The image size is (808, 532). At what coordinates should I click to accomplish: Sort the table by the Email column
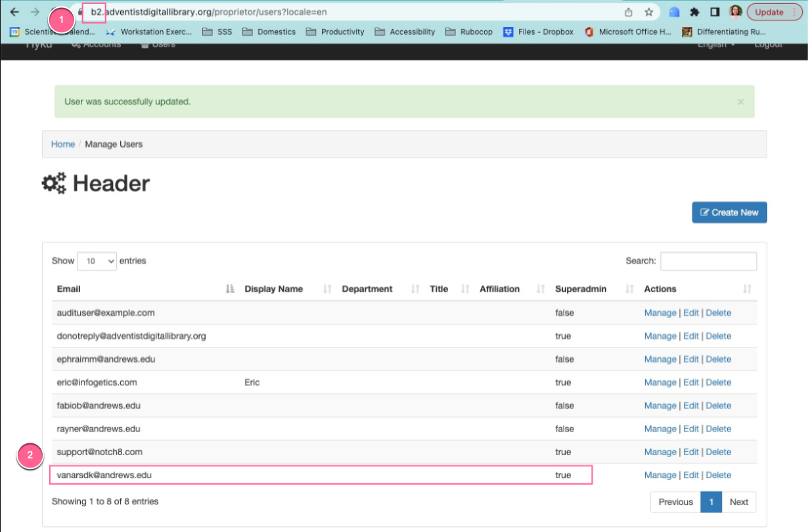pyautogui.click(x=146, y=289)
